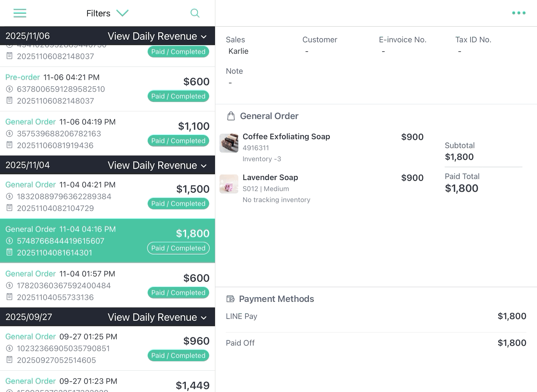
Task: Select the General Order from 11-04 01:57 PM
Action: (107, 285)
